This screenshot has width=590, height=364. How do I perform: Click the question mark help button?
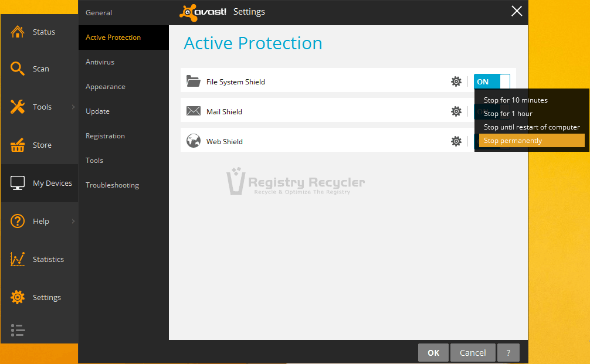pos(508,353)
